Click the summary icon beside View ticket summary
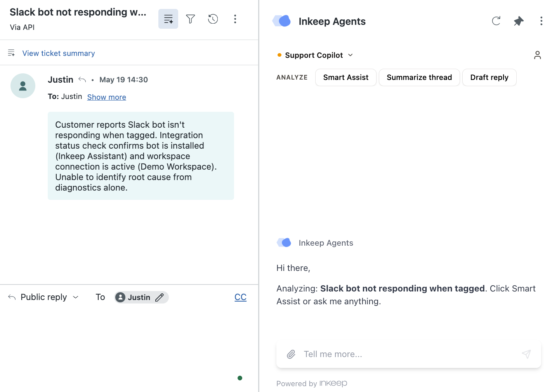Image resolution: width=552 pixels, height=392 pixels. (x=11, y=53)
